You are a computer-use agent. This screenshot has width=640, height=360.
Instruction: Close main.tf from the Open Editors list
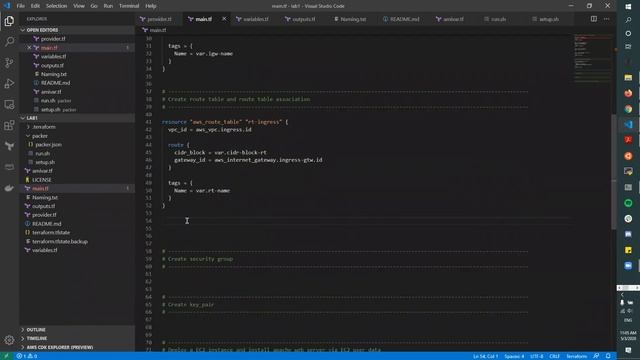pyautogui.click(x=29, y=48)
